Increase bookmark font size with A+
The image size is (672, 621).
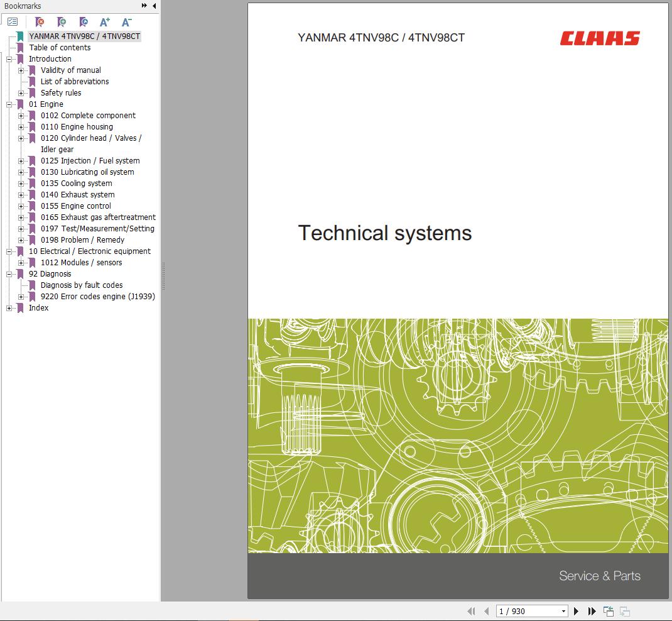105,22
